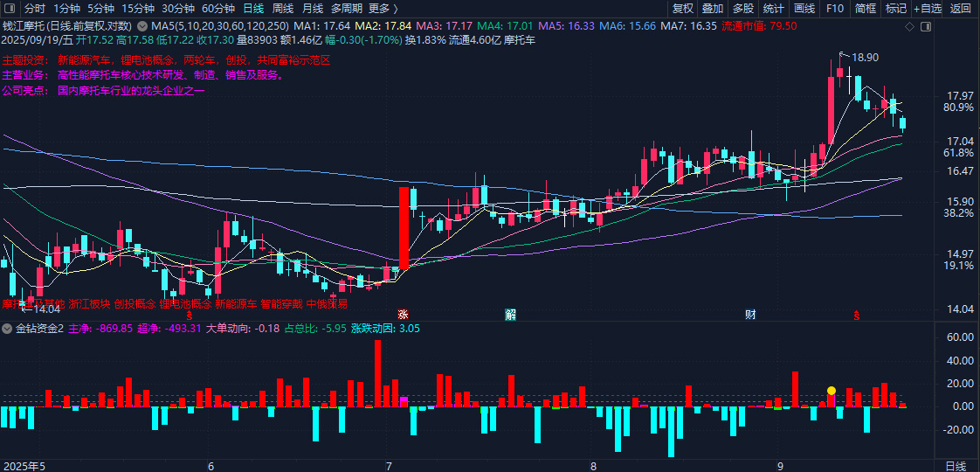Toggle 简框 simple frame mode
Viewport: 980px width, 472px height.
point(866,9)
